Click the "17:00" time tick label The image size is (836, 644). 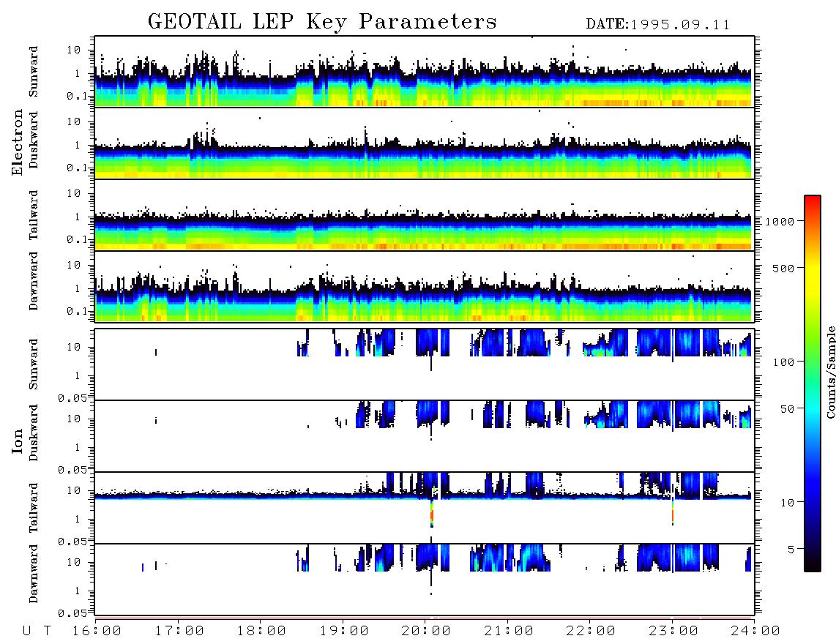[x=179, y=632]
